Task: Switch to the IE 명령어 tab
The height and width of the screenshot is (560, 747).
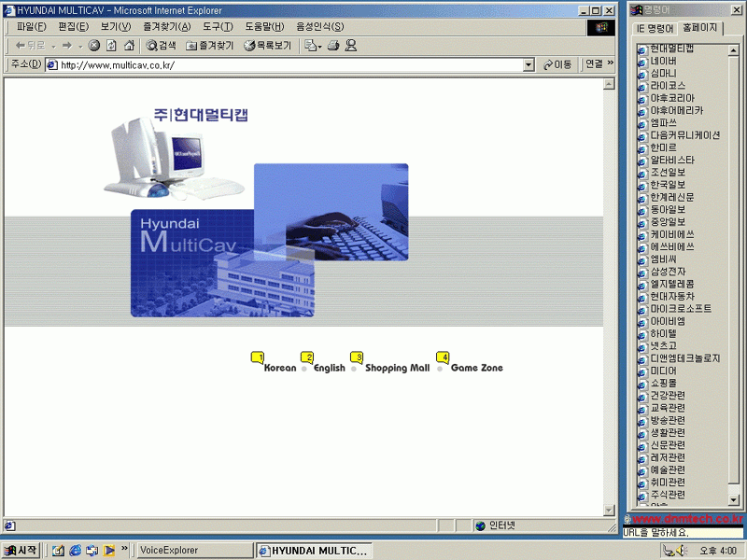Action: click(x=655, y=29)
